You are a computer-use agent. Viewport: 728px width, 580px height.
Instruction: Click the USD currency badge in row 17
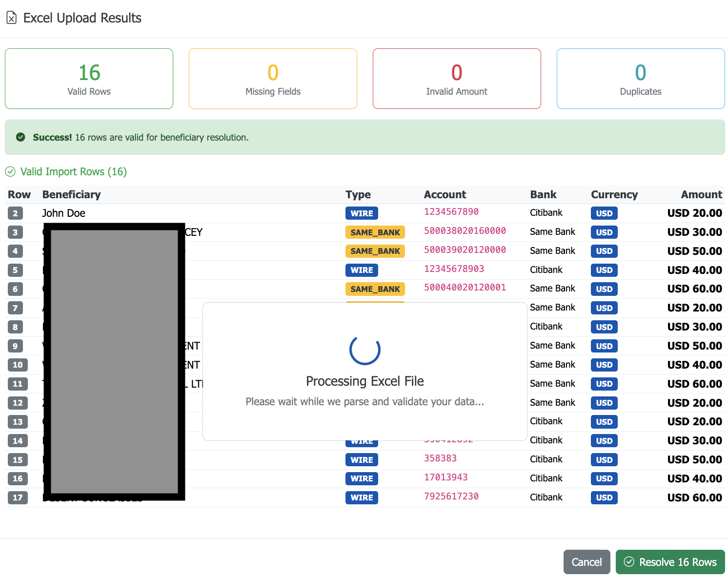pyautogui.click(x=604, y=497)
